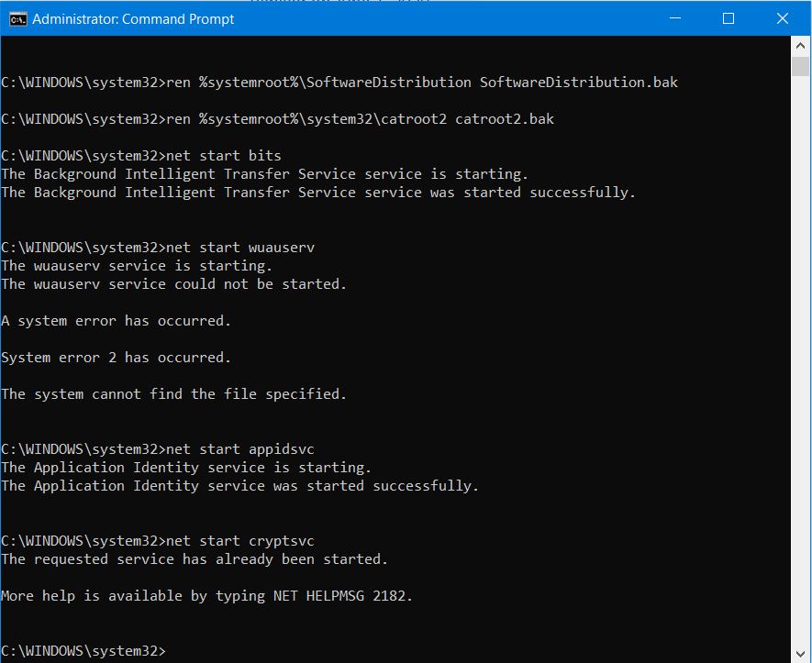Click 'The requested service has already been started.'
The height and width of the screenshot is (663, 812).
(195, 559)
